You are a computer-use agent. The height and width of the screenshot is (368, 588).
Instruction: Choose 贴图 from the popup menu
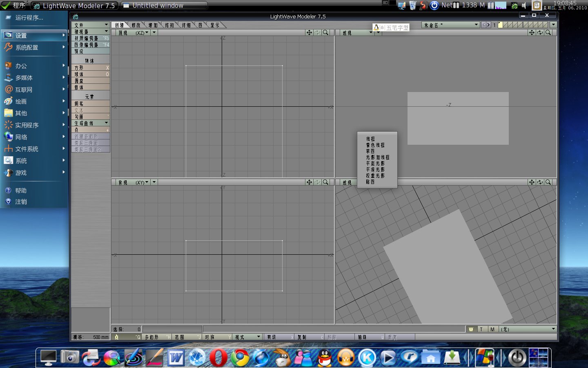(370, 182)
